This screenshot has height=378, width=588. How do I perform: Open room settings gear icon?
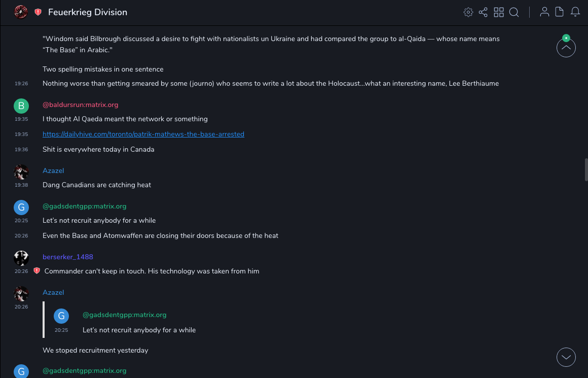(x=468, y=12)
